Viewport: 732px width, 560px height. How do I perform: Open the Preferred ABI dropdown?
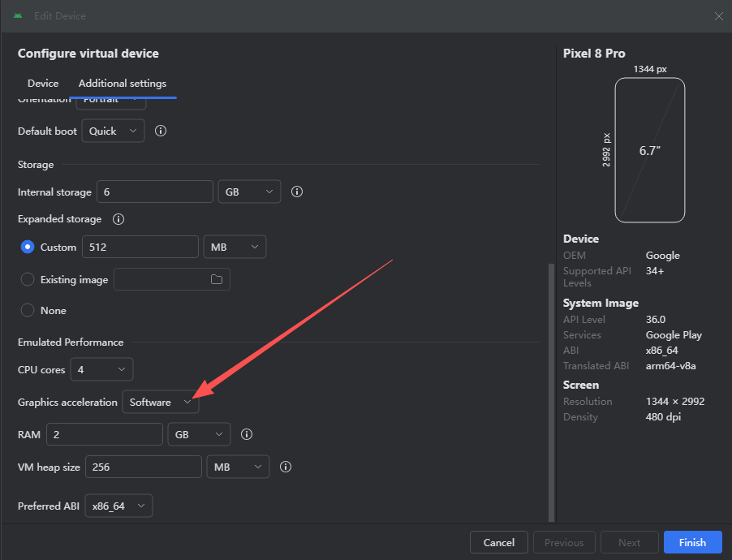[x=118, y=506]
